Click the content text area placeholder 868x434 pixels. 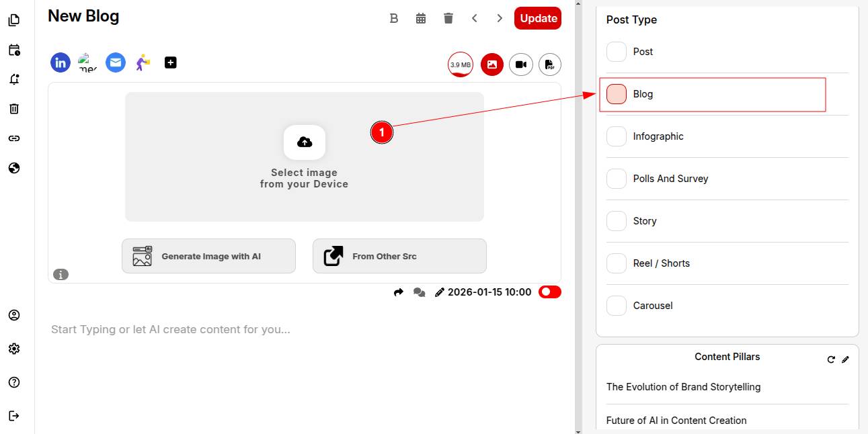pos(171,330)
